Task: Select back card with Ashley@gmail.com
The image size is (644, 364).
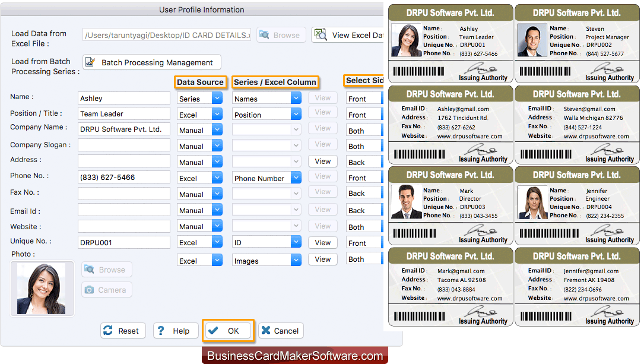Action: tap(451, 125)
